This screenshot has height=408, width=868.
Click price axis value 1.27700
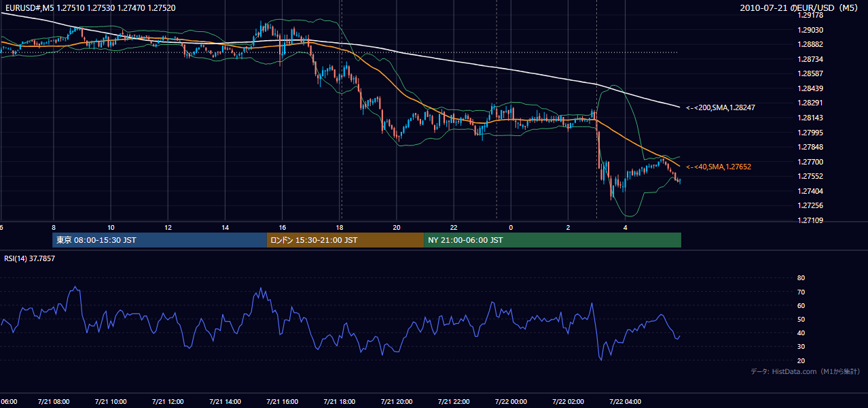pos(810,162)
